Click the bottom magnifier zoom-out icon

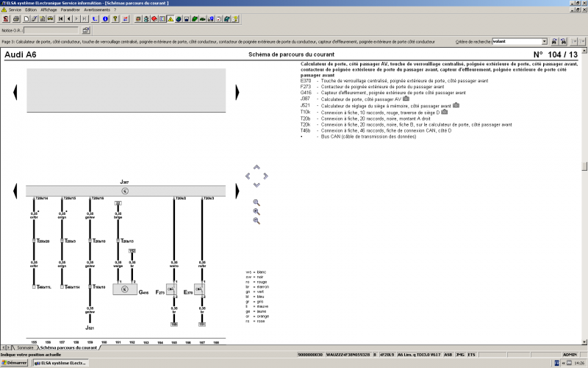pyautogui.click(x=257, y=221)
